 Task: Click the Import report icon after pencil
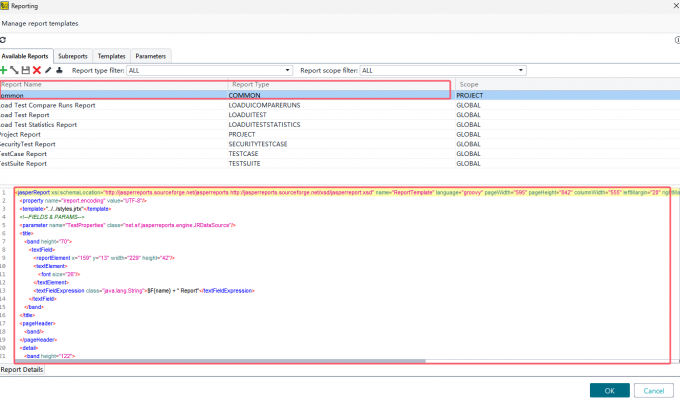point(58,70)
